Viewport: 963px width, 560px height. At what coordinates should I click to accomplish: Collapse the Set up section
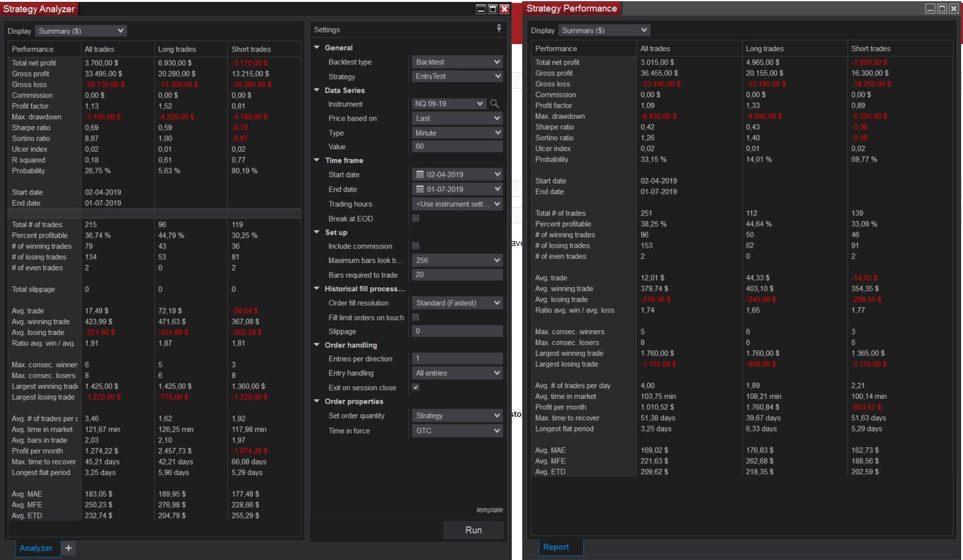click(317, 232)
